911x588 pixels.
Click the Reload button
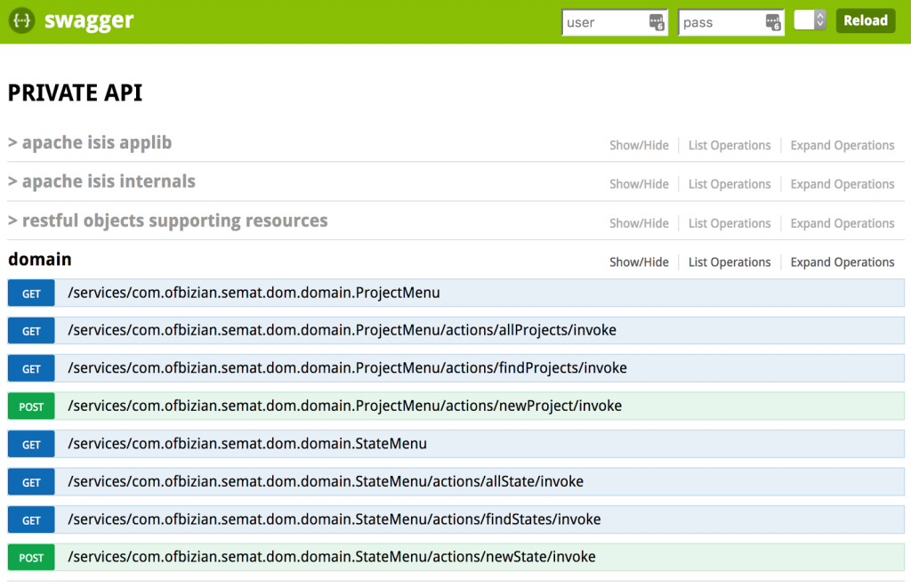pyautogui.click(x=865, y=20)
